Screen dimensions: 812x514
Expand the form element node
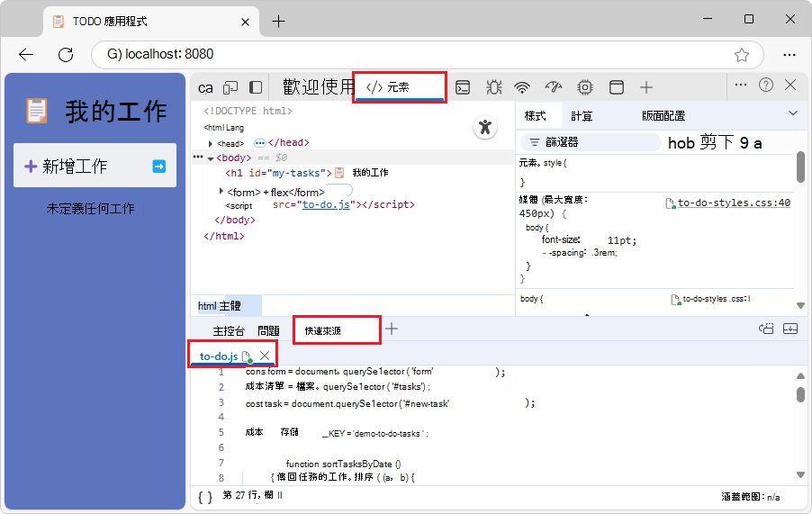point(221,192)
